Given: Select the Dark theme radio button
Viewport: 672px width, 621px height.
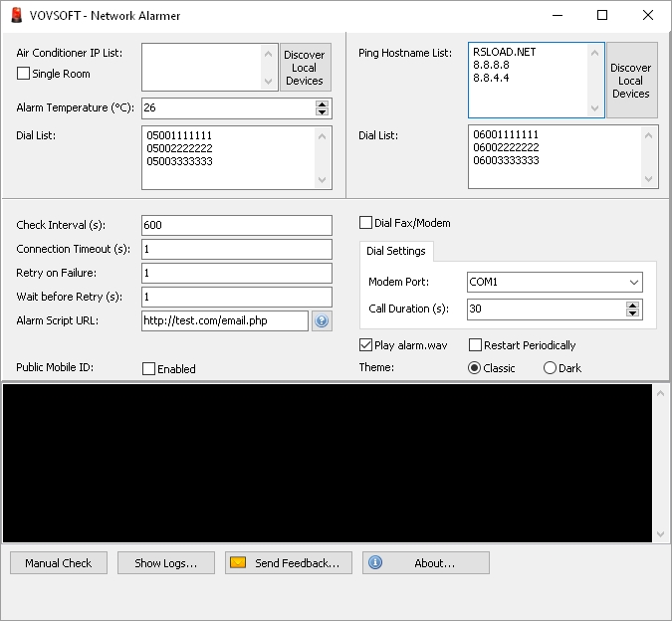Looking at the screenshot, I should (x=550, y=368).
